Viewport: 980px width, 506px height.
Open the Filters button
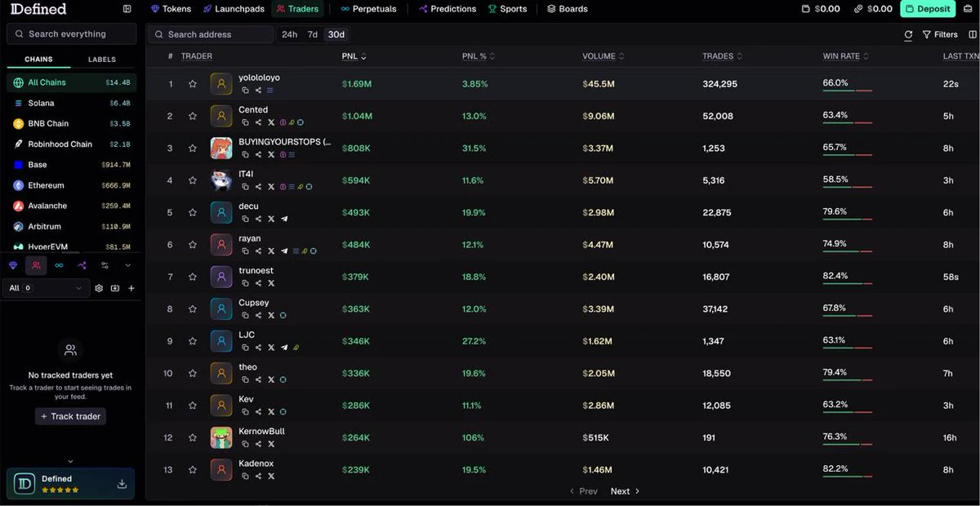[940, 34]
